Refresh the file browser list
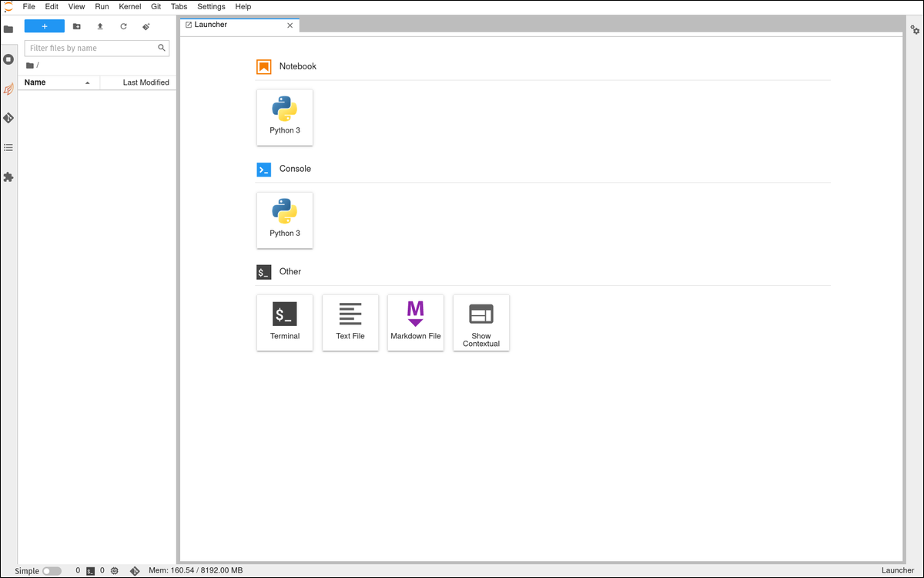Screen dimensions: 924x578 [x=123, y=26]
